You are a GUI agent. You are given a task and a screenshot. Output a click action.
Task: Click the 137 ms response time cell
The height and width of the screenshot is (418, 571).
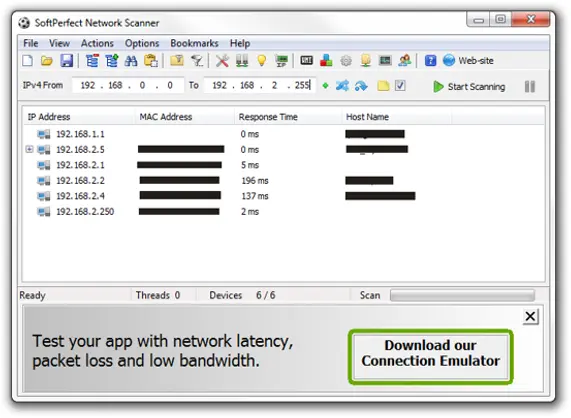coord(255,196)
